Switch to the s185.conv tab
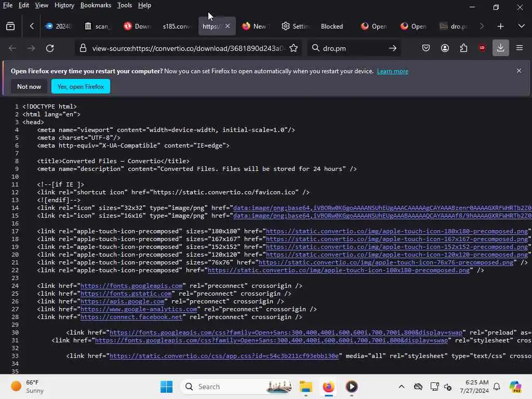The image size is (532, 399). (x=177, y=26)
